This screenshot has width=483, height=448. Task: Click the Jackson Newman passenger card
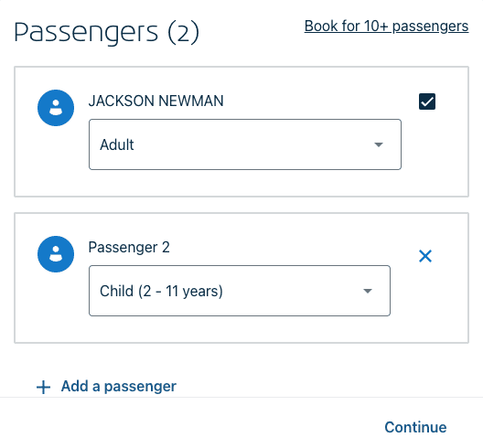pyautogui.click(x=241, y=132)
